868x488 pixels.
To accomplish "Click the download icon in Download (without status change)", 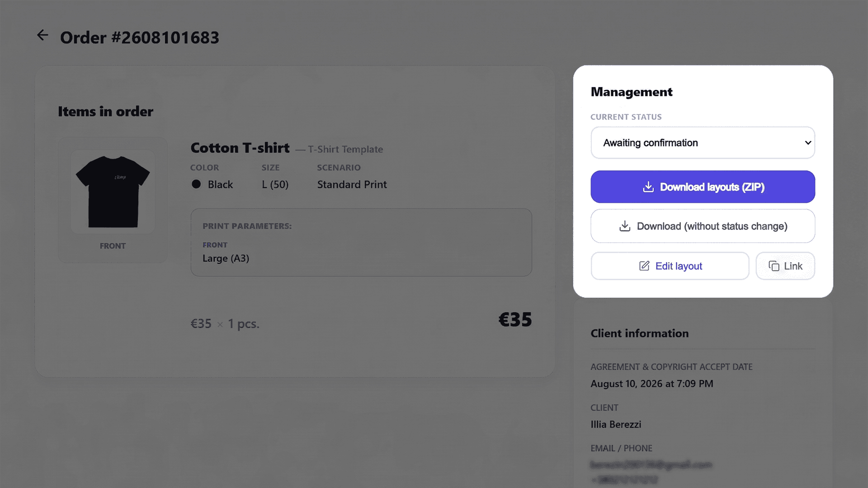I will [625, 226].
